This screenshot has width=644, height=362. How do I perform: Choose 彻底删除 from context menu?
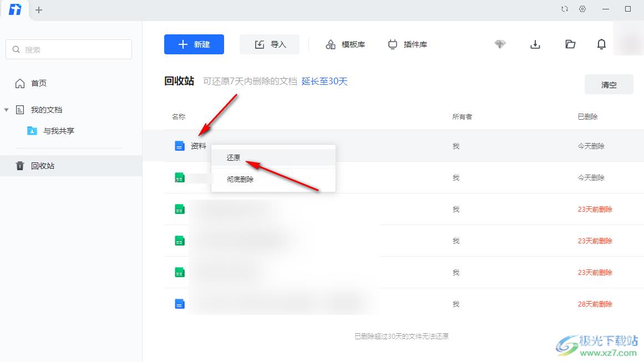coord(273,180)
